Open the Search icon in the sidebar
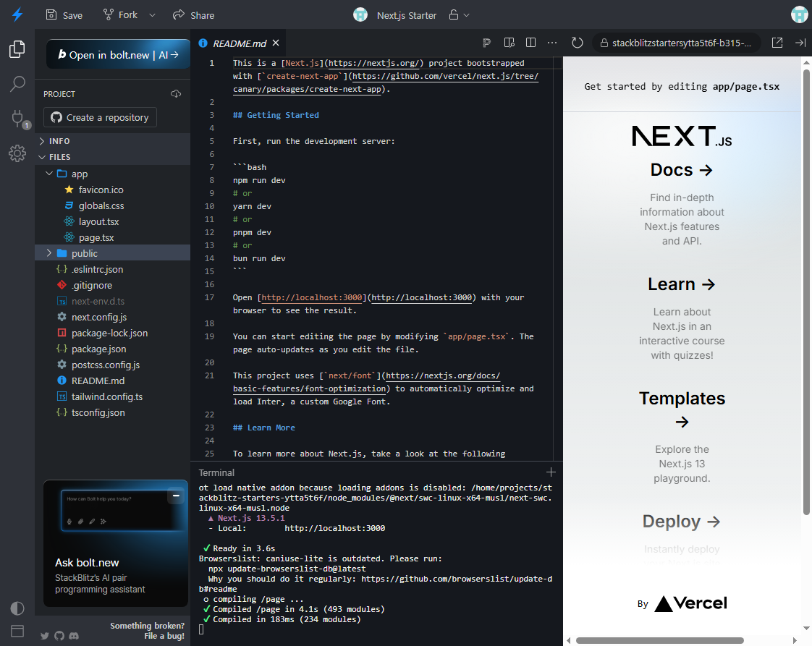The width and height of the screenshot is (812, 646). tap(17, 84)
